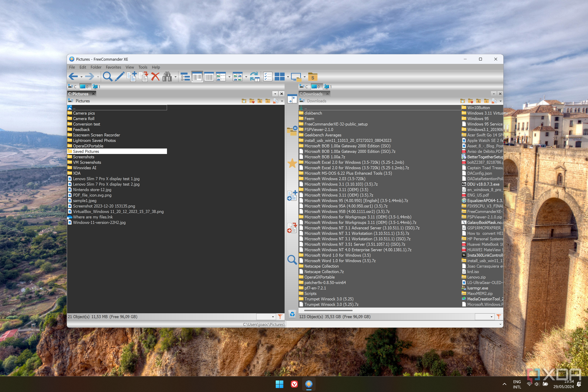Open the binoculars find-files tool
The height and width of the screenshot is (392, 588).
click(167, 77)
